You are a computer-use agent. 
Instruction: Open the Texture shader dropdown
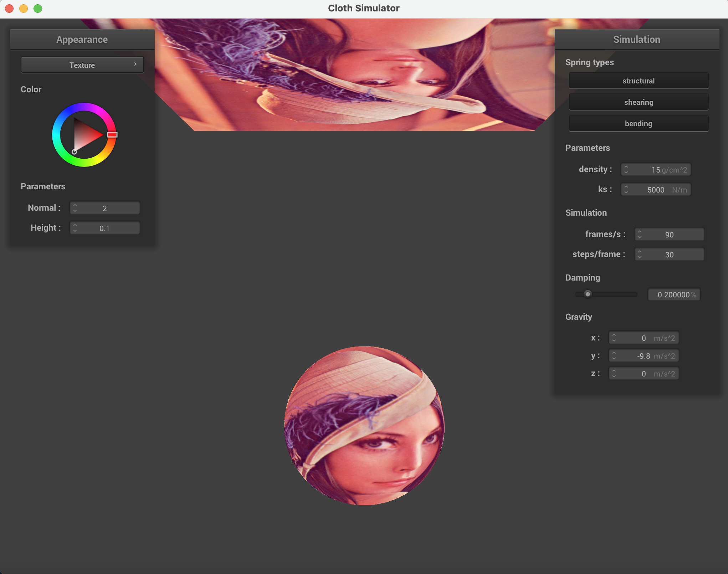pos(82,65)
